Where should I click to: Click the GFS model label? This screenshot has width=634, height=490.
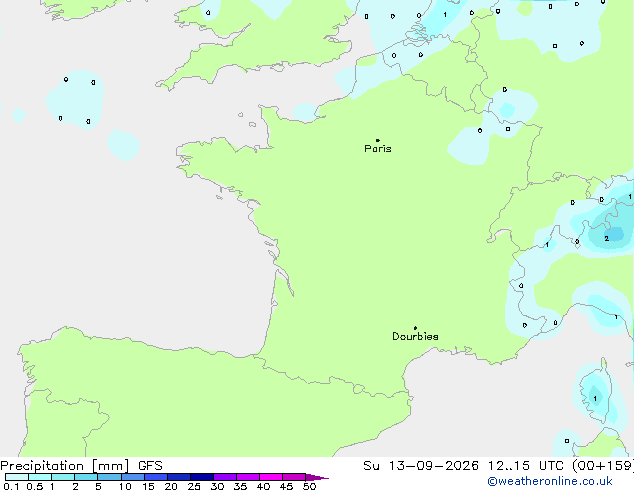(150, 466)
